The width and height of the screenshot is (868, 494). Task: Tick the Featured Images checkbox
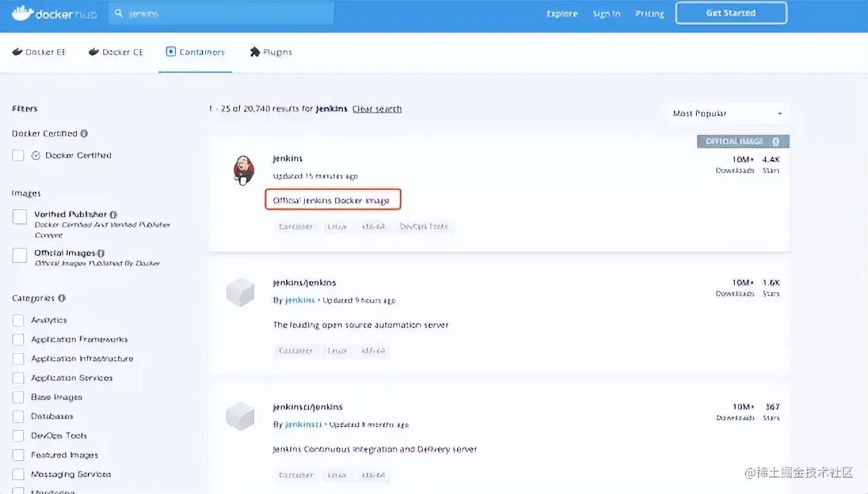coord(18,455)
